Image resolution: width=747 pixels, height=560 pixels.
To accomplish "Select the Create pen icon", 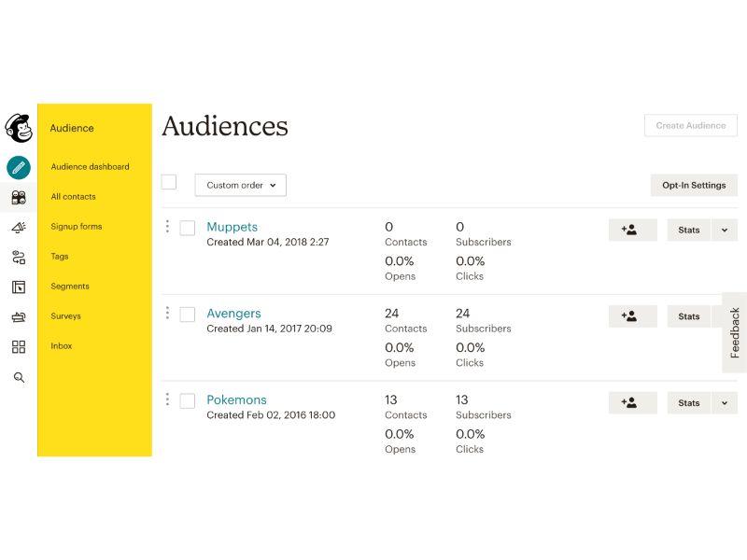I will pyautogui.click(x=17, y=168).
